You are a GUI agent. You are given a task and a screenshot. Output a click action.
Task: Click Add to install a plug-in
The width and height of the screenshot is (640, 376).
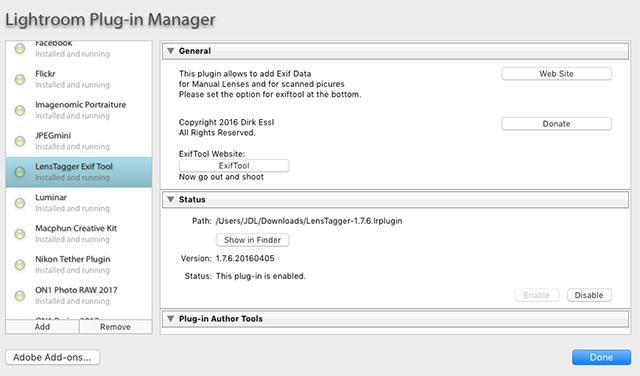42,327
